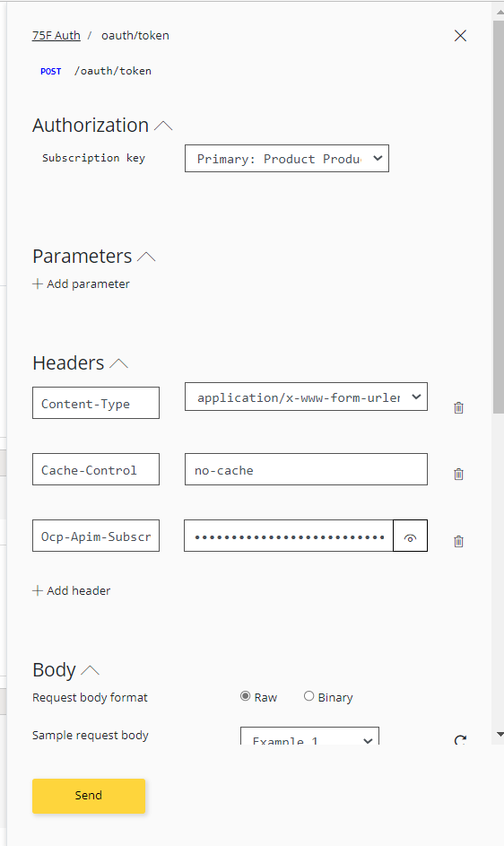Select Raw request body format
Screen dimensions: 504x846
click(245, 696)
